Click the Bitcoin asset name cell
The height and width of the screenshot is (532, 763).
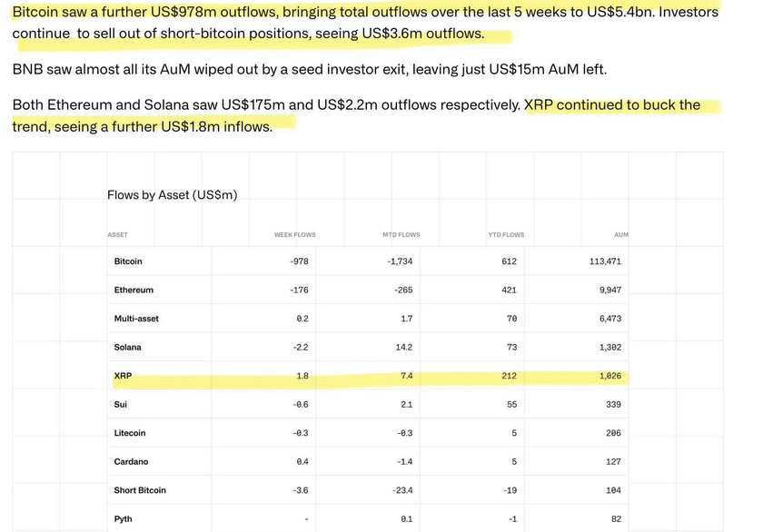click(x=128, y=261)
